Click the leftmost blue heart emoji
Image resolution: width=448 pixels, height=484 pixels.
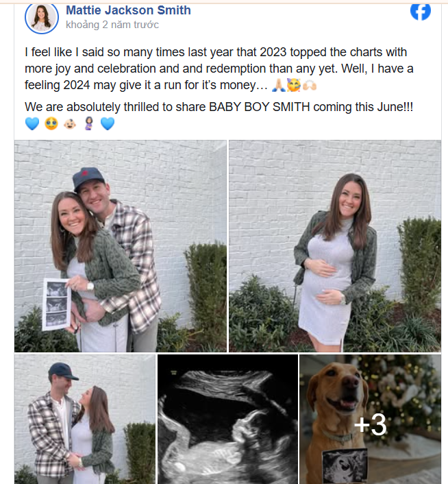(x=32, y=124)
